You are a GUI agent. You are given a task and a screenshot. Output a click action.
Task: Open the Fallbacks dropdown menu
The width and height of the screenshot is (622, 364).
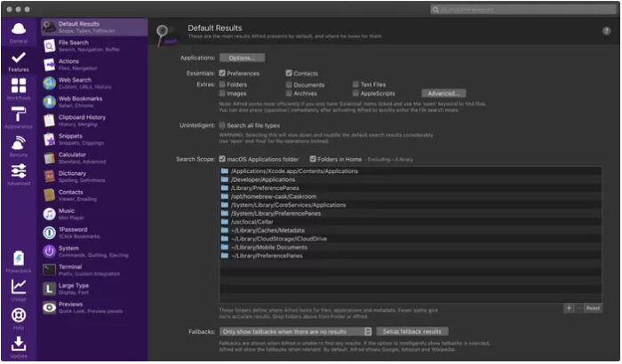pos(296,331)
